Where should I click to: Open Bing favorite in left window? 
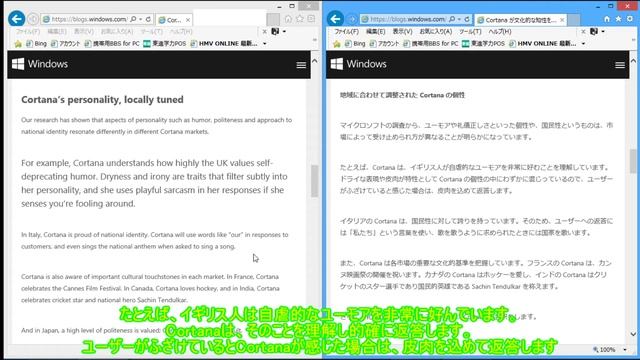point(36,44)
